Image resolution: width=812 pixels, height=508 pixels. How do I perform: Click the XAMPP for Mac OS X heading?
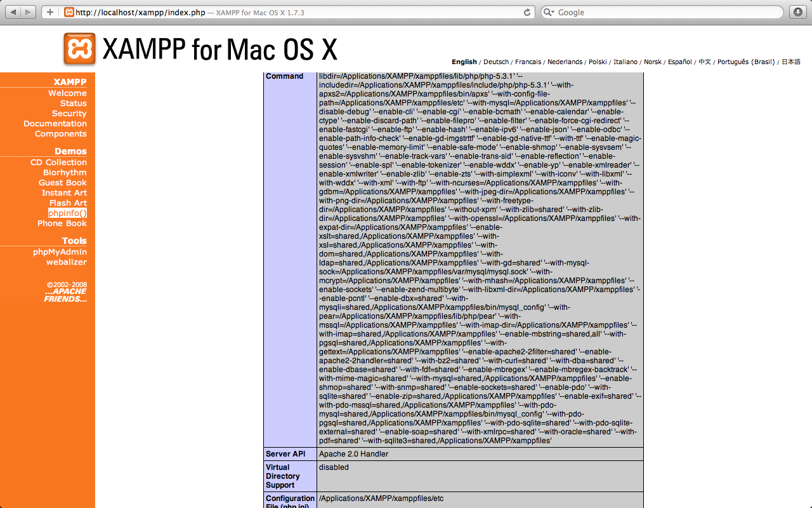point(219,50)
